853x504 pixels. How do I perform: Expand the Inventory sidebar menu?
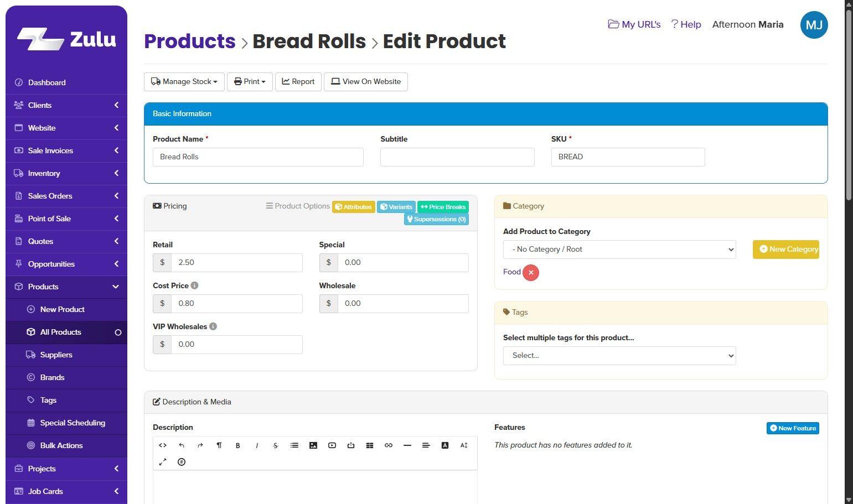66,173
